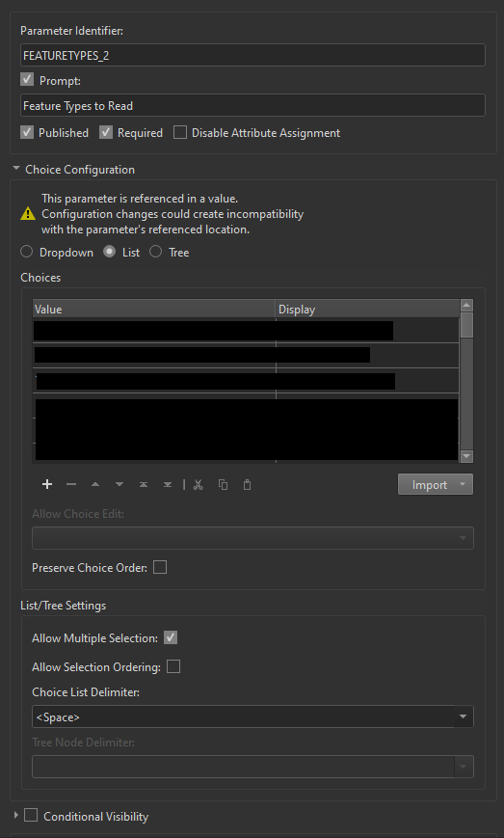The image size is (504, 838).
Task: Remove selected choice with minus icon
Action: [x=71, y=485]
